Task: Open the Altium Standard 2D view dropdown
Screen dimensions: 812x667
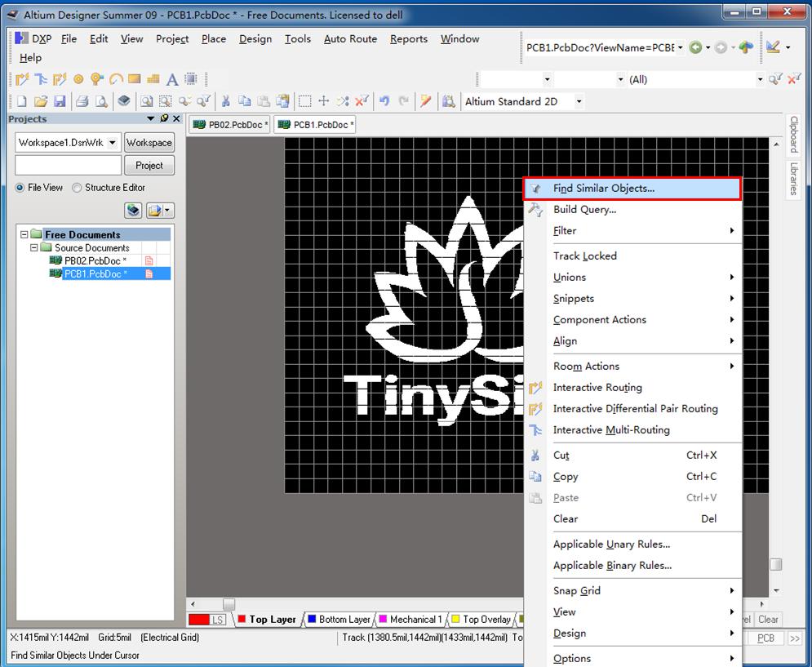Action: 579,101
